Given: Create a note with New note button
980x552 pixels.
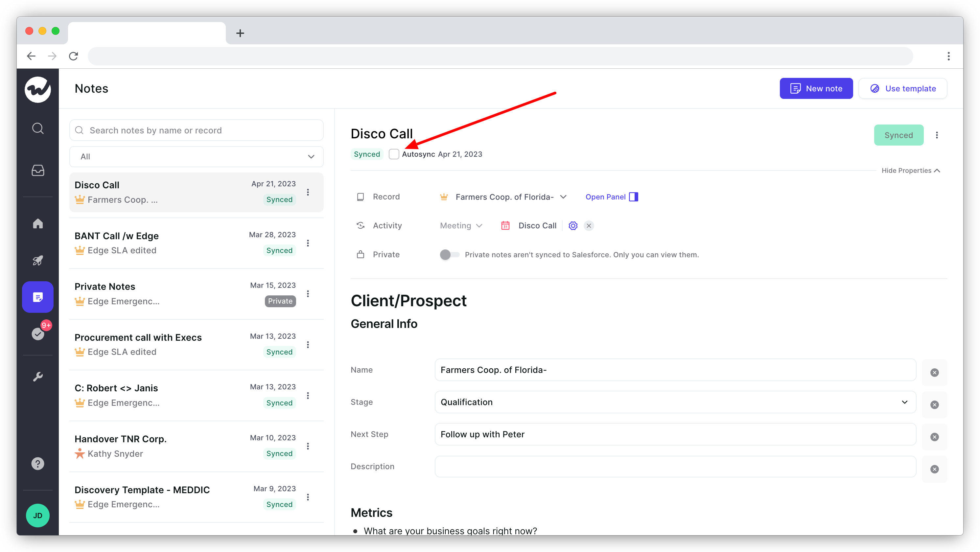Looking at the screenshot, I should pyautogui.click(x=816, y=88).
